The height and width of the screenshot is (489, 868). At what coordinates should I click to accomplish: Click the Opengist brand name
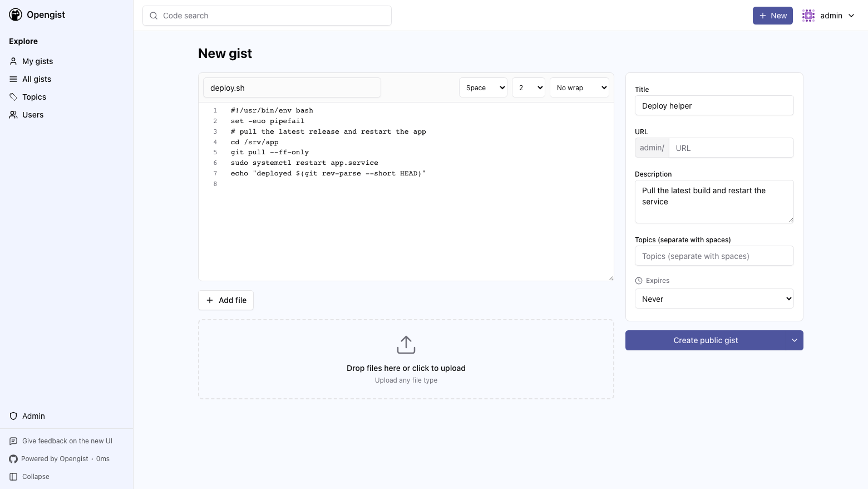pos(46,15)
